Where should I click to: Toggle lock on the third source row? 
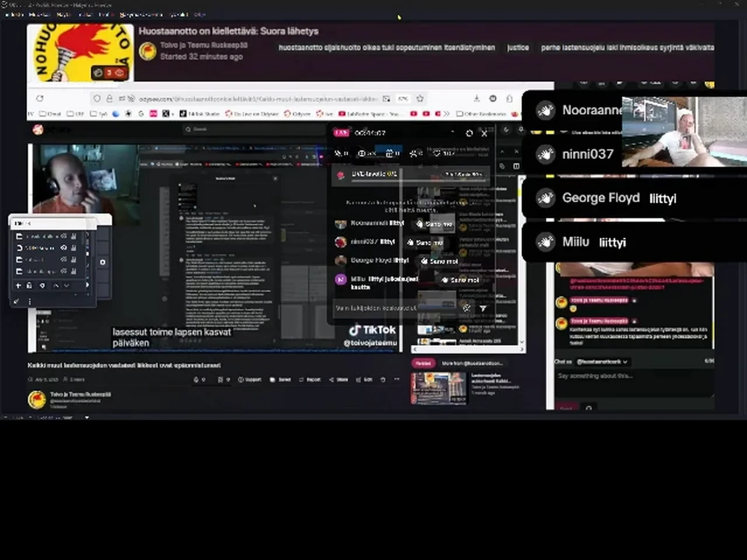pyautogui.click(x=74, y=260)
